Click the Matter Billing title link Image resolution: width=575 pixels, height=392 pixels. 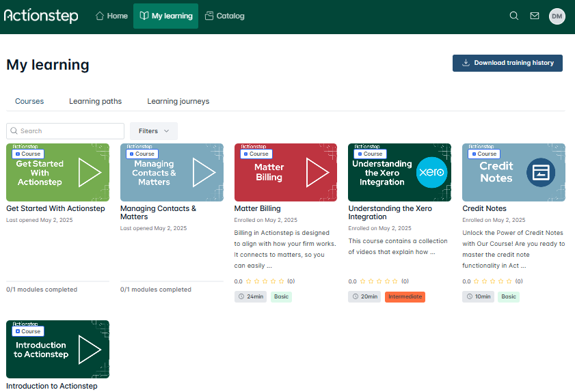point(258,208)
